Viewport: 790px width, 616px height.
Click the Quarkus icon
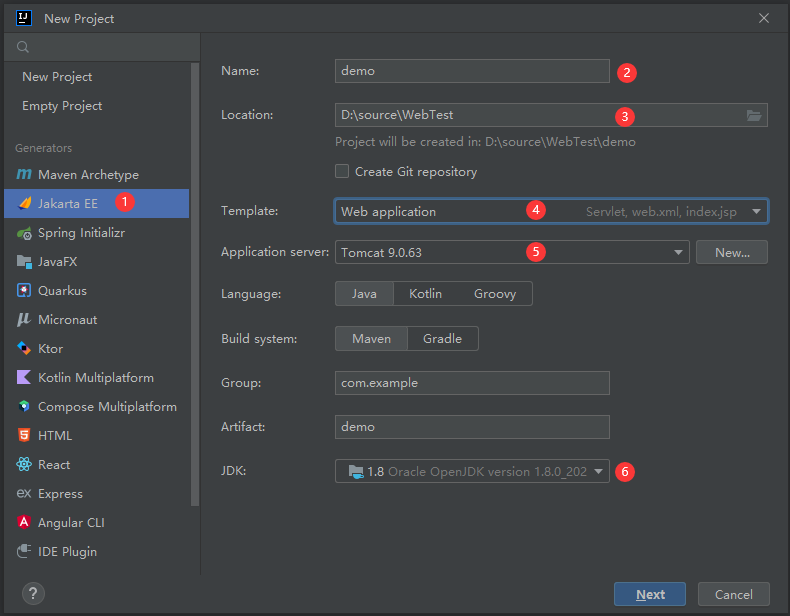tap(24, 291)
